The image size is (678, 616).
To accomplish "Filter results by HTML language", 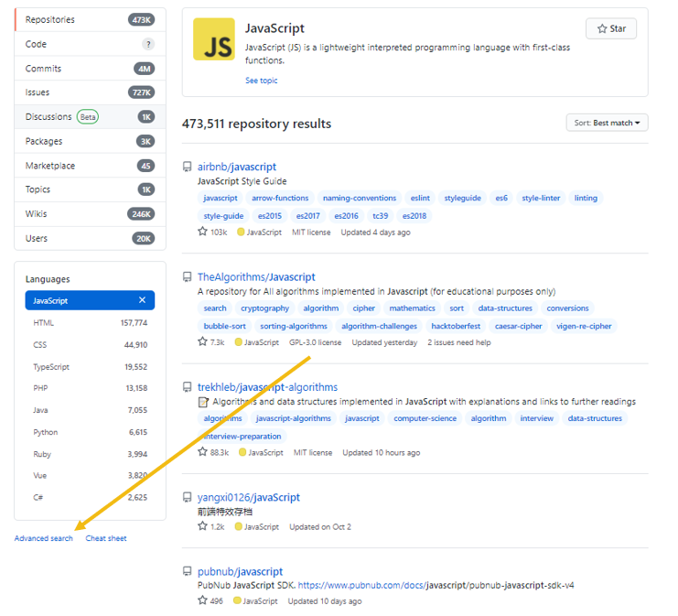I will tap(44, 323).
